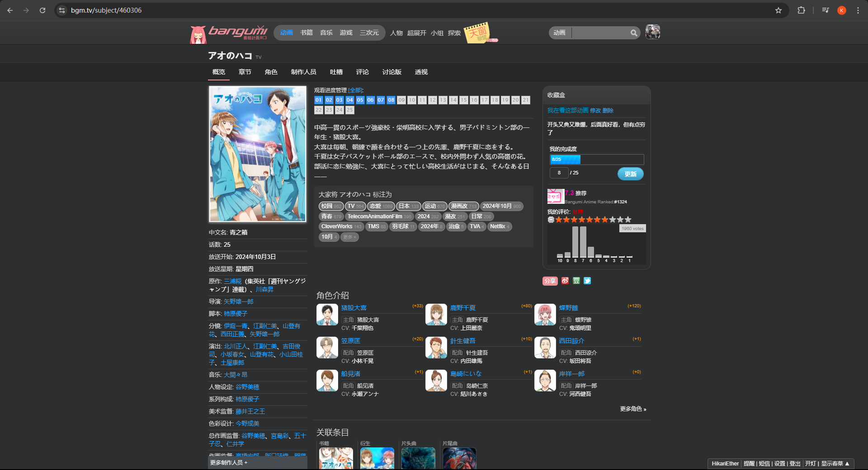Open 书籍 in top navigation

coord(307,33)
